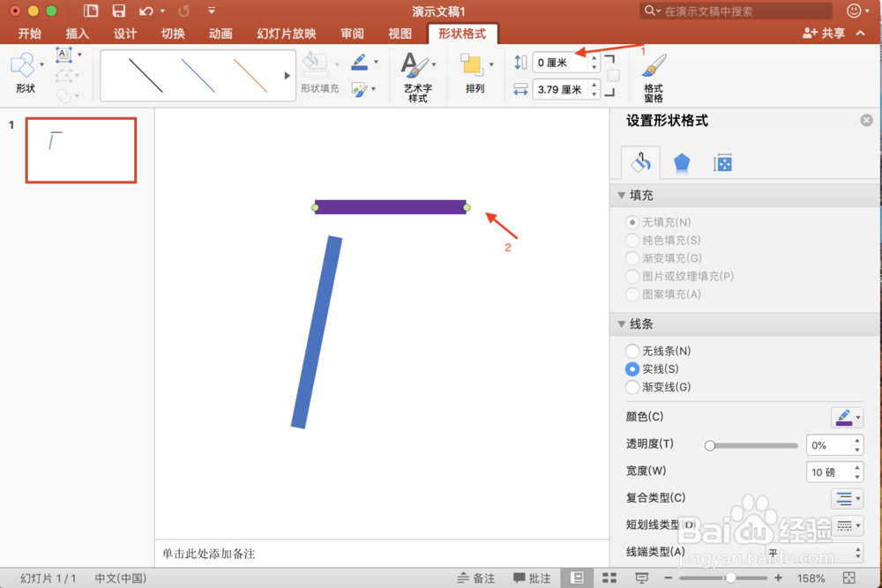Viewport: 882px width, 588px height.
Task: Open the Dash type (短划线类型) dropdown
Action: pos(847,525)
